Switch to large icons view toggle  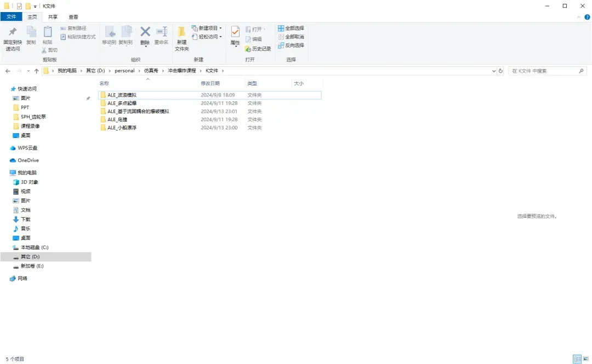click(x=585, y=359)
